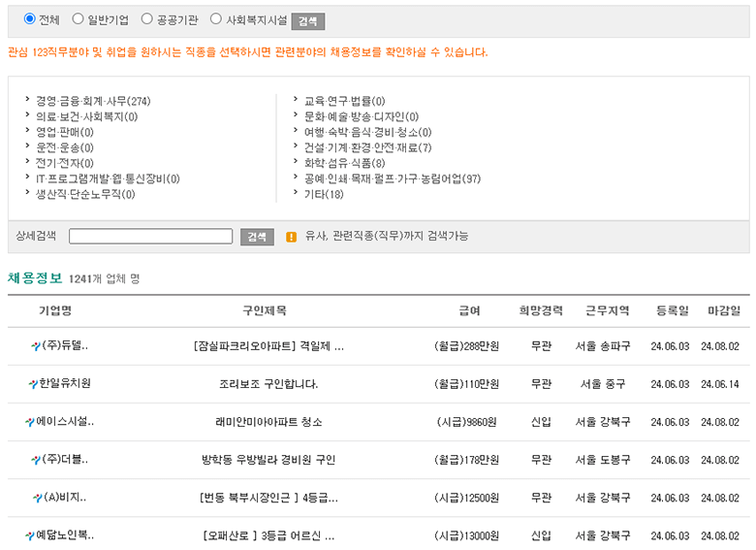The height and width of the screenshot is (550, 756).
Task: Open job posting [오패산로] 3등급 어르신
Action: point(268,535)
